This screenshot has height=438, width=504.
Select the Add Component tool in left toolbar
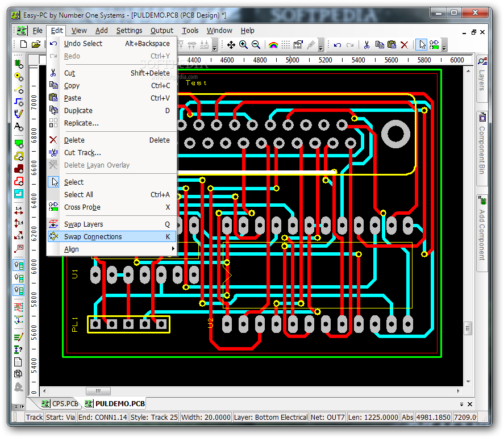19,64
